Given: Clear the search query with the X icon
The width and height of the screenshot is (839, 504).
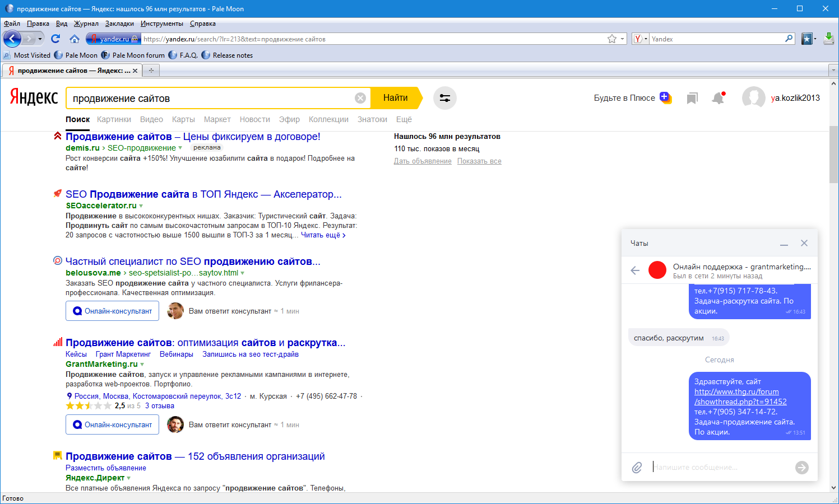Looking at the screenshot, I should pyautogui.click(x=360, y=98).
